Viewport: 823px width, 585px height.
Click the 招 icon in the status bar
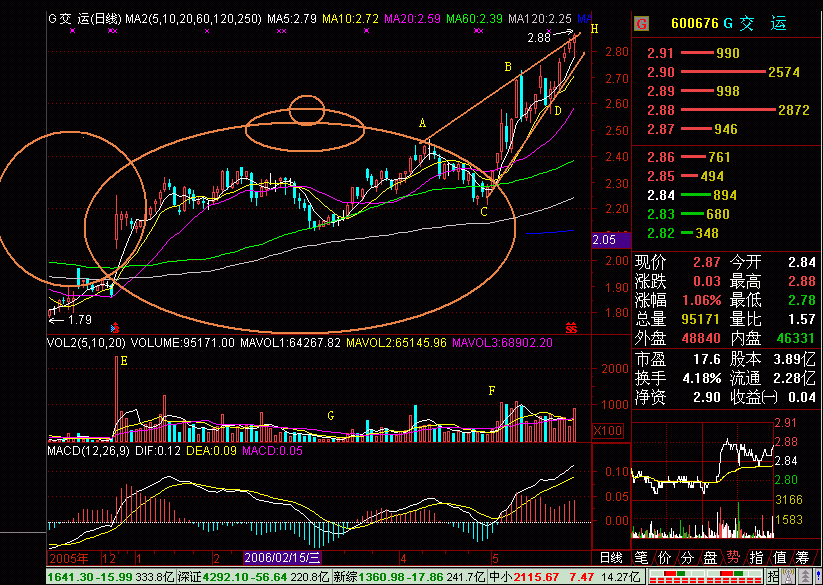point(773,577)
